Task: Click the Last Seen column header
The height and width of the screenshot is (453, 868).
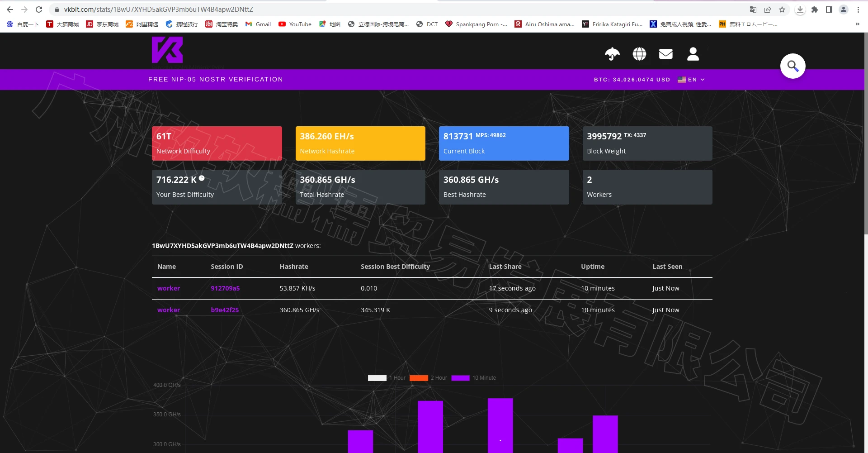Action: (x=668, y=267)
